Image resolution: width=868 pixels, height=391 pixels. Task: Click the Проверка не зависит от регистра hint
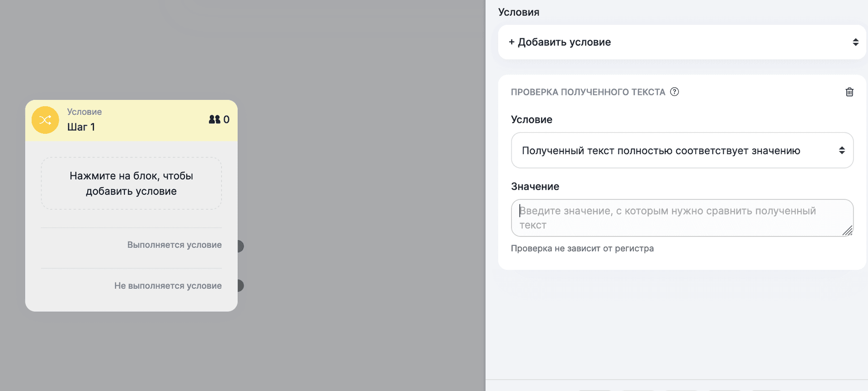click(x=582, y=249)
